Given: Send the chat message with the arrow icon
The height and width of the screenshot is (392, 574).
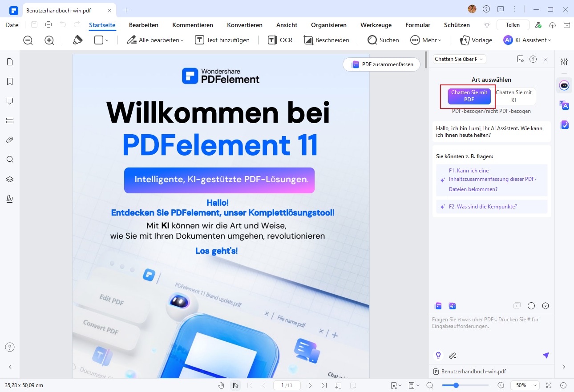Looking at the screenshot, I should tap(546, 355).
